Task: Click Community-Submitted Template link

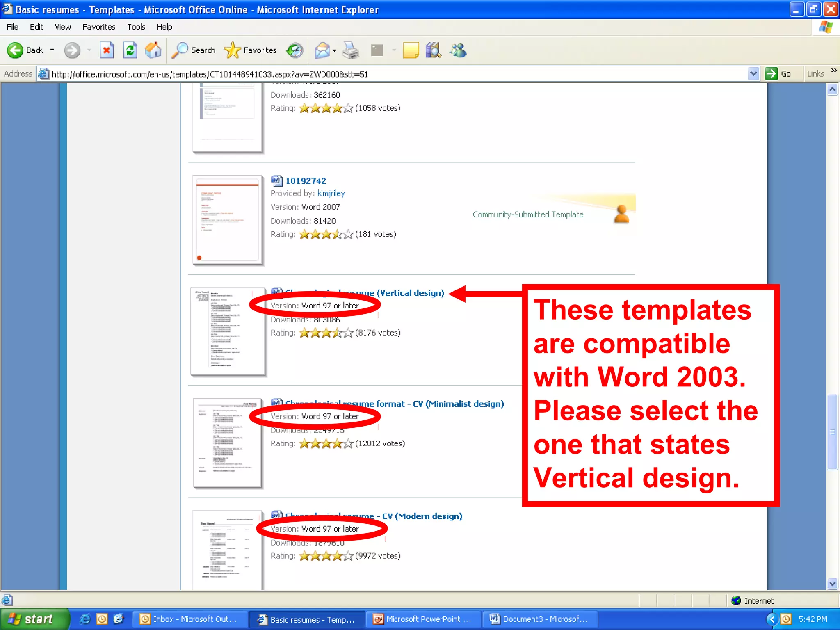Action: (528, 215)
